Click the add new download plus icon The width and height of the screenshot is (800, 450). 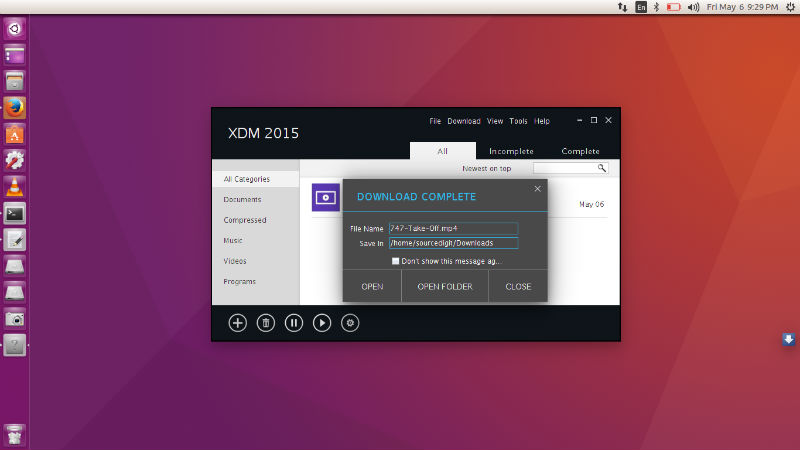click(237, 323)
